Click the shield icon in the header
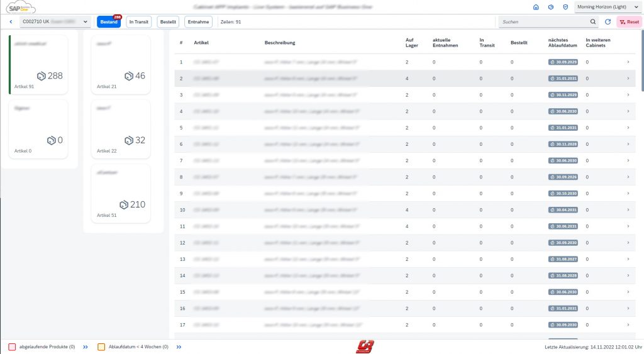 (565, 7)
